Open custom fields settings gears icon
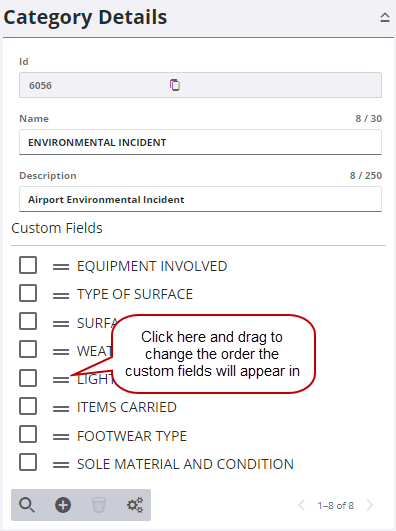The height and width of the screenshot is (531, 396). [135, 505]
